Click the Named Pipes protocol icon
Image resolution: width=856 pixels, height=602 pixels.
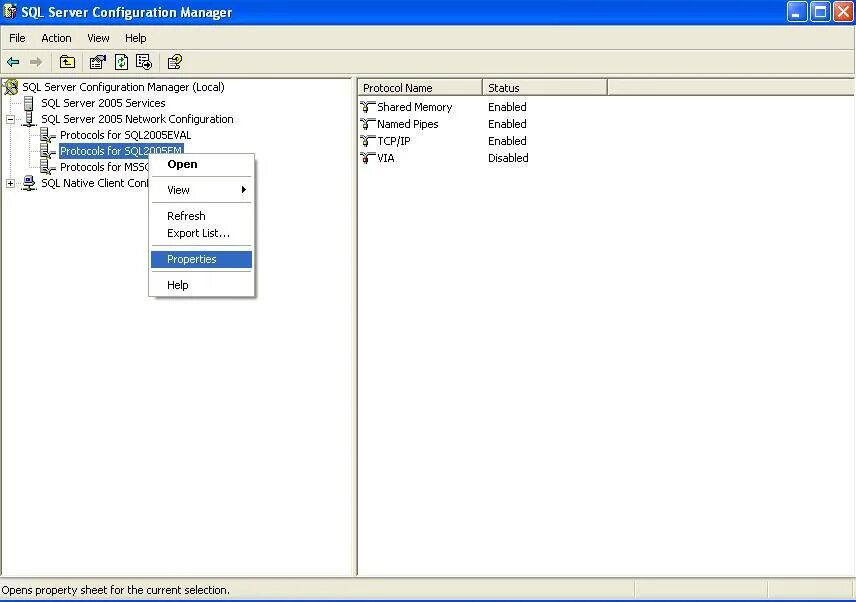point(368,124)
